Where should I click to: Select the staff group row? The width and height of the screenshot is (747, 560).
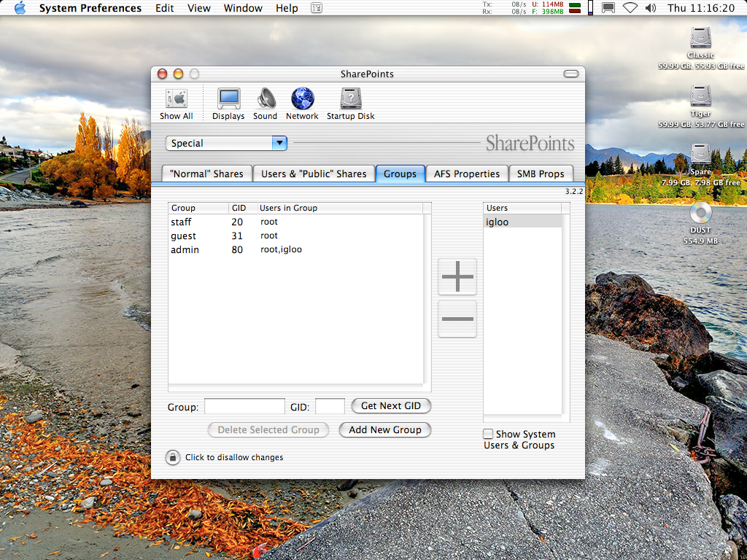tap(295, 222)
